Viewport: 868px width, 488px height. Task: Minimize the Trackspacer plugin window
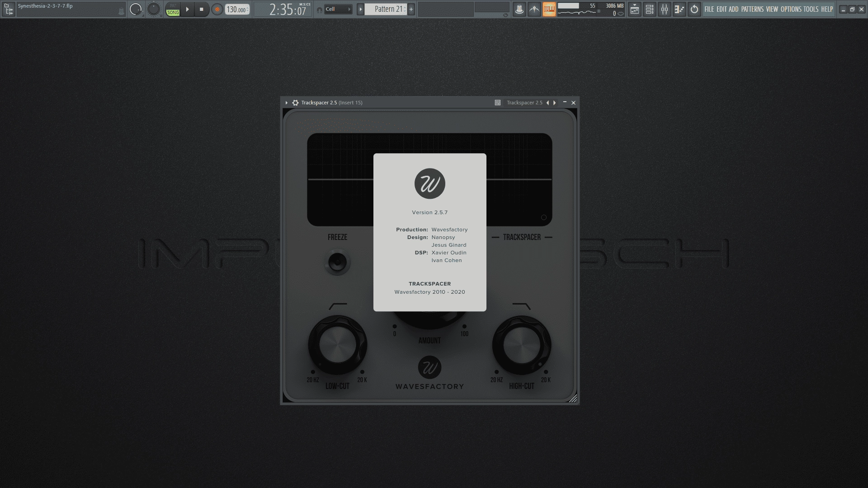point(565,103)
